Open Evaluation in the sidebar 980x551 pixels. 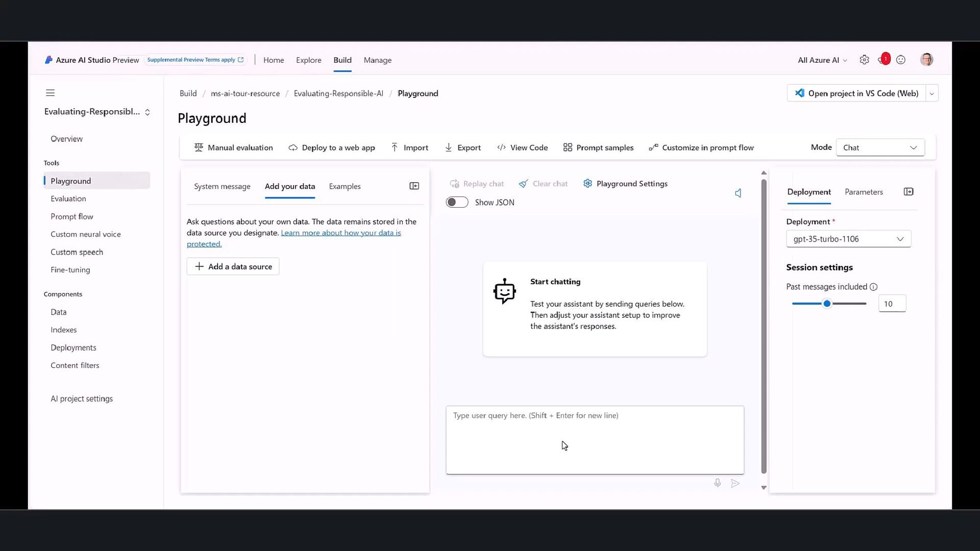click(x=68, y=198)
